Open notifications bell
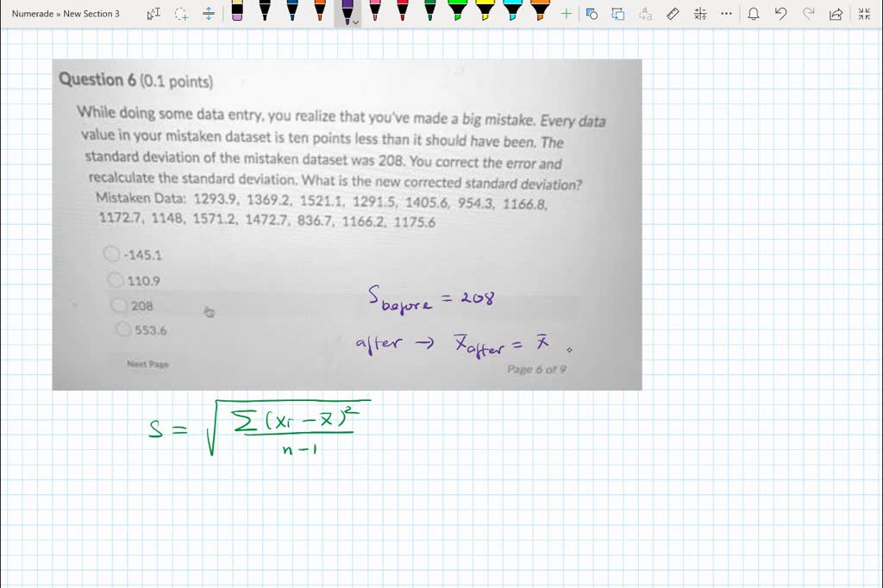The image size is (883, 588). click(x=754, y=14)
